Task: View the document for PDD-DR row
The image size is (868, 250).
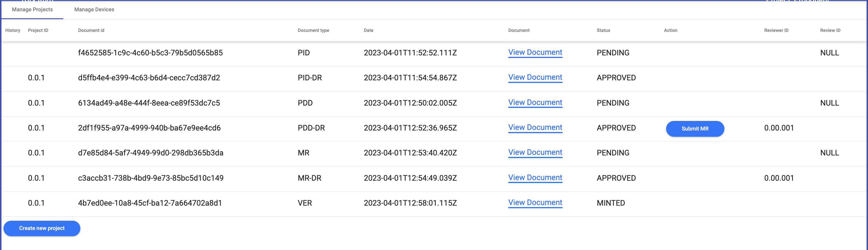Action: point(535,128)
